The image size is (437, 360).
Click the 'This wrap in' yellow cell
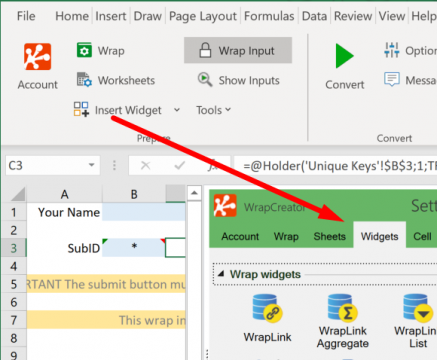coord(106,320)
